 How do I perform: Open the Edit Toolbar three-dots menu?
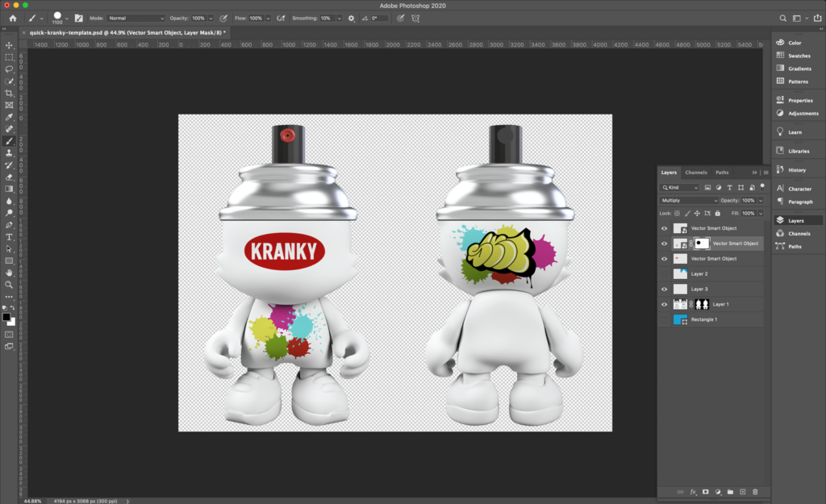coord(9,297)
